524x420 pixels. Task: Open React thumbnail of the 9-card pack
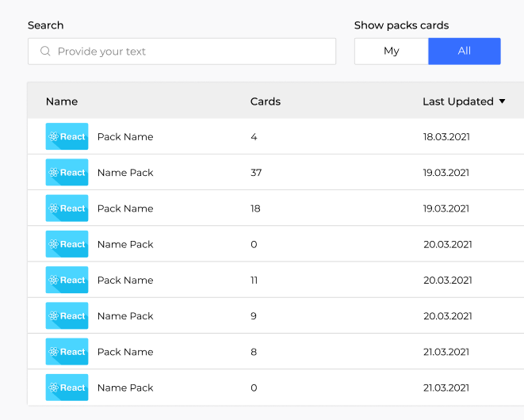(x=67, y=315)
